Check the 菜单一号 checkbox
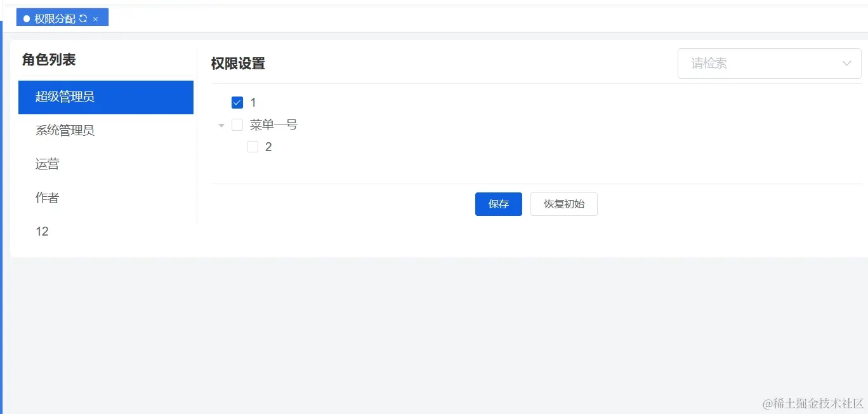This screenshot has width=868, height=414. click(x=237, y=124)
